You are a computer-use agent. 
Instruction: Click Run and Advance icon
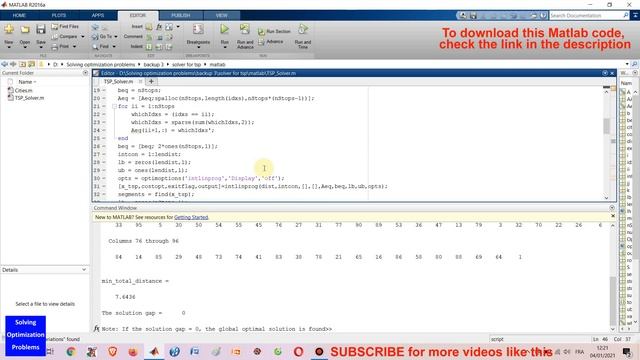coord(244,29)
